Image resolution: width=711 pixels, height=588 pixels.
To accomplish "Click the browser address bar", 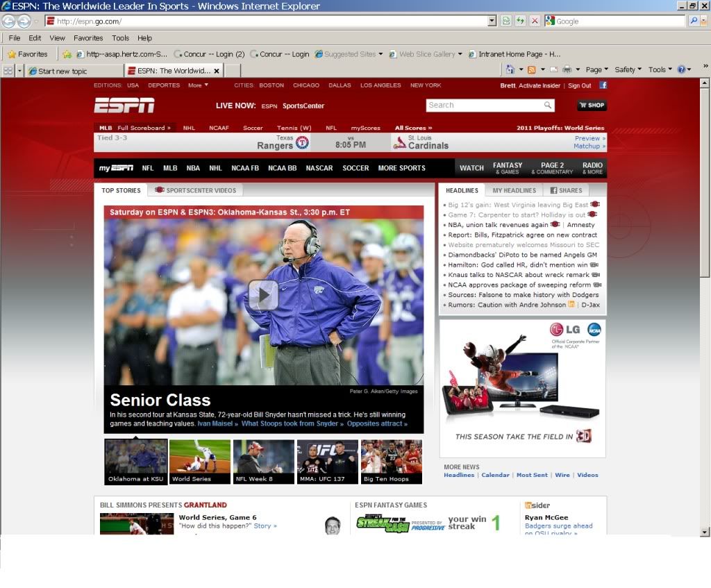I will pos(267,21).
